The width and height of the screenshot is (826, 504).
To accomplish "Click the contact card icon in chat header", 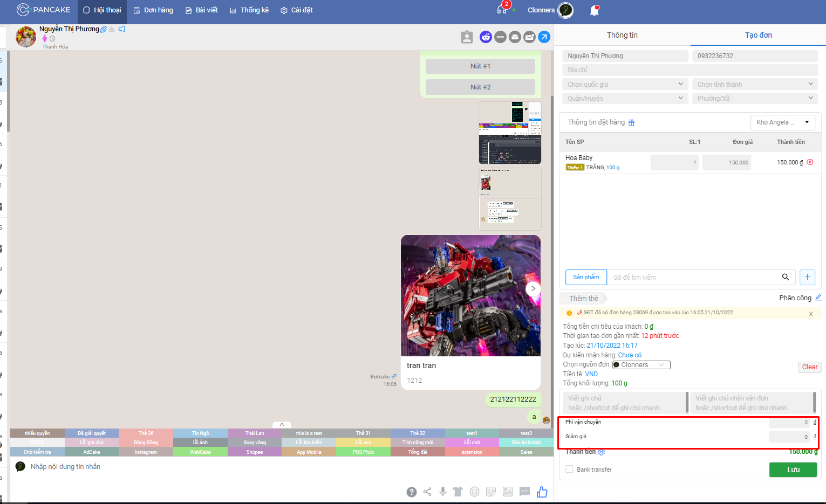I will 467,37.
